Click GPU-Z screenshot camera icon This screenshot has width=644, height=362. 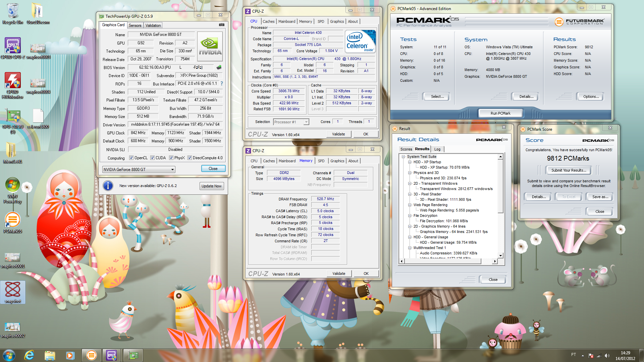coord(221,25)
